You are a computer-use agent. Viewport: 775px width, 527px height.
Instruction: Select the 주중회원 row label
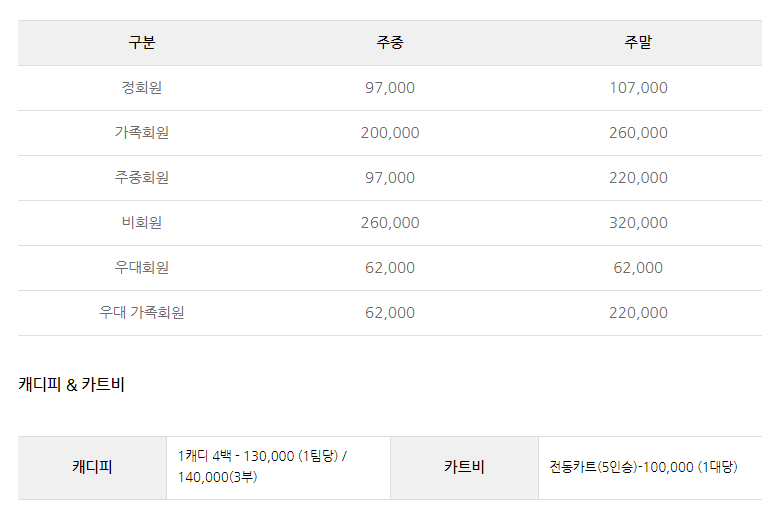pyautogui.click(x=142, y=177)
